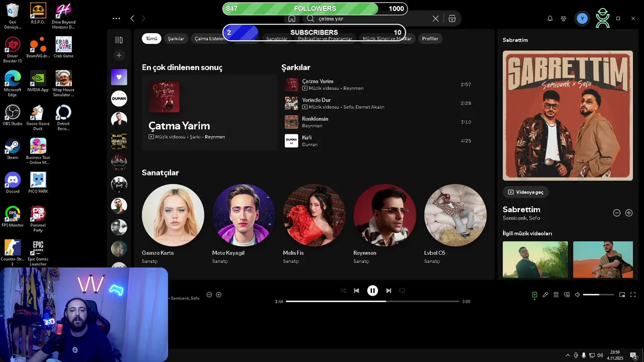Image resolution: width=644 pixels, height=362 pixels.
Task: Click the Spotify Home icon
Action: click(x=292, y=19)
